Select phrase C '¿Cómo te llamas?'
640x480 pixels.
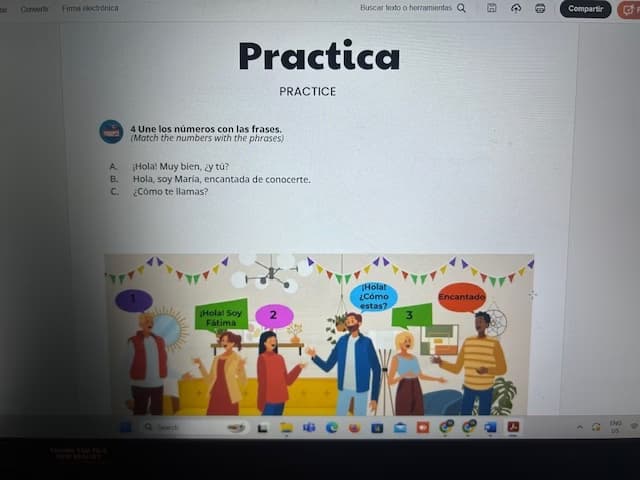click(170, 191)
